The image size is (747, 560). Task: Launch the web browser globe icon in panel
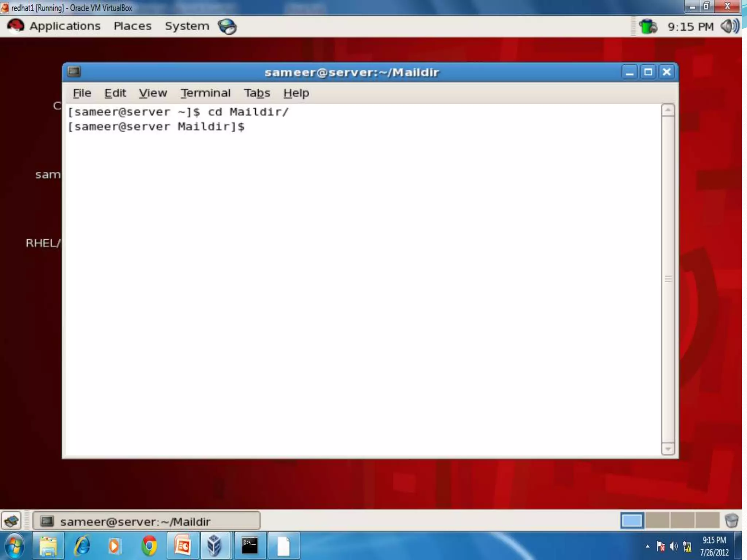pos(227,27)
